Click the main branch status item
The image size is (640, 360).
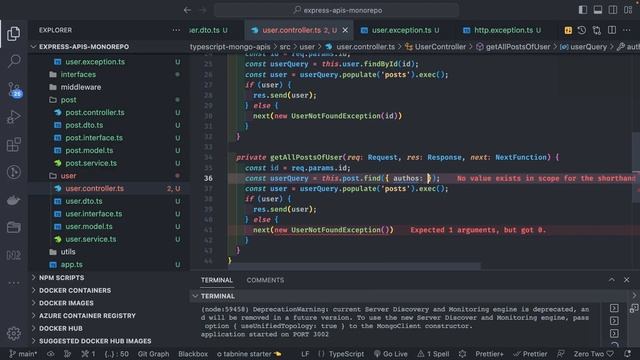pos(23,354)
